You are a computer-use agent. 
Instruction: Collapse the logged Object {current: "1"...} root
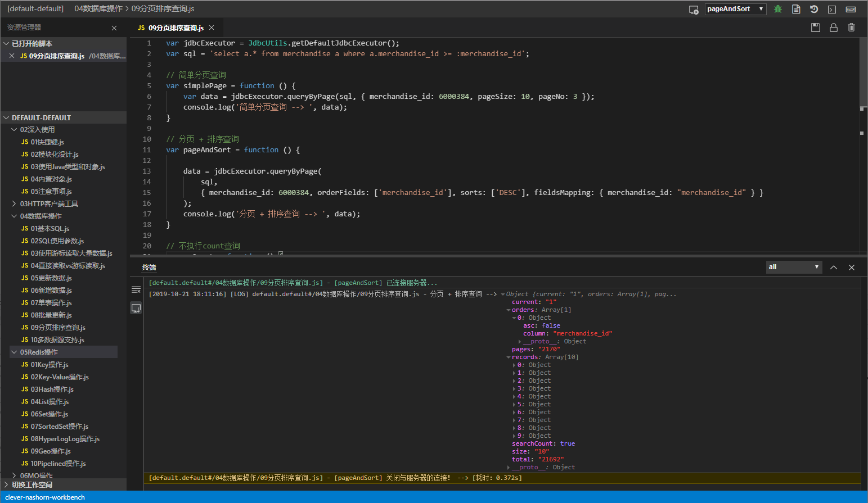click(x=503, y=294)
